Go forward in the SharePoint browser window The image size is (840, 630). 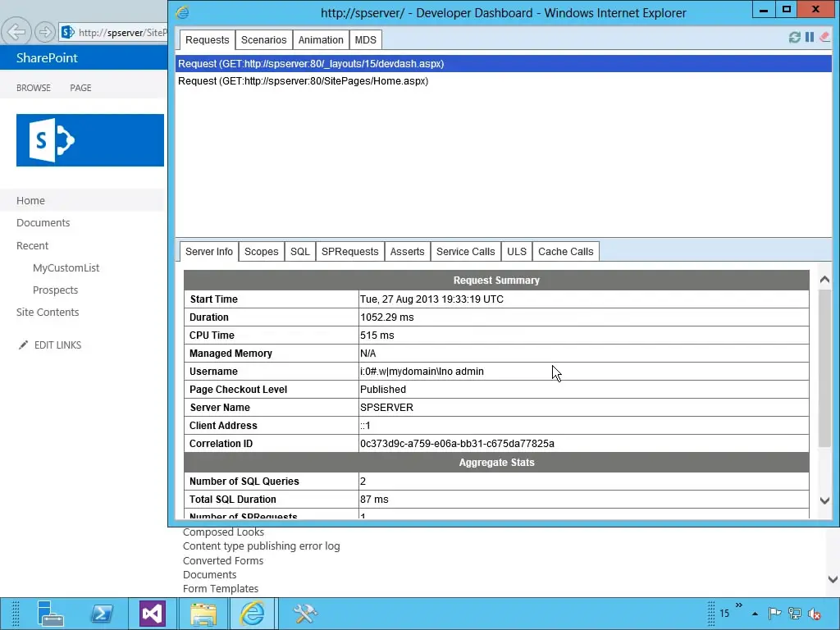pyautogui.click(x=45, y=32)
